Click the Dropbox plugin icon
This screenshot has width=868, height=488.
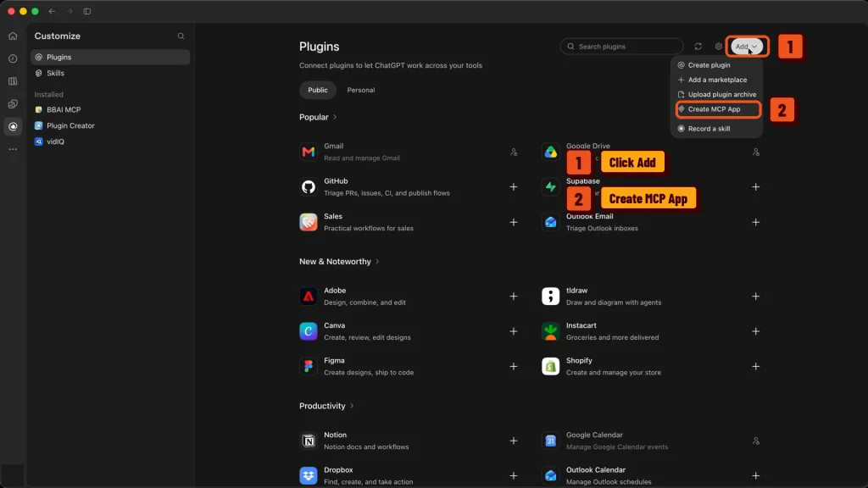click(x=309, y=476)
